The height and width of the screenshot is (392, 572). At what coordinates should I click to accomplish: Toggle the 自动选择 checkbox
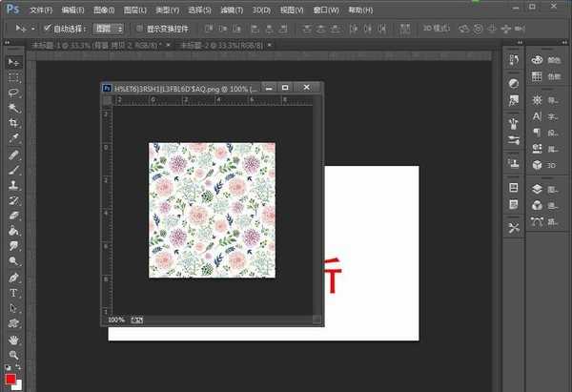pyautogui.click(x=48, y=29)
